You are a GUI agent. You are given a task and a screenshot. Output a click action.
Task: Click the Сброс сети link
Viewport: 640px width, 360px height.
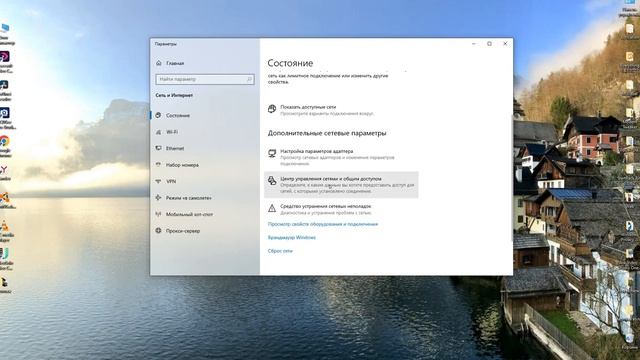[x=280, y=251]
